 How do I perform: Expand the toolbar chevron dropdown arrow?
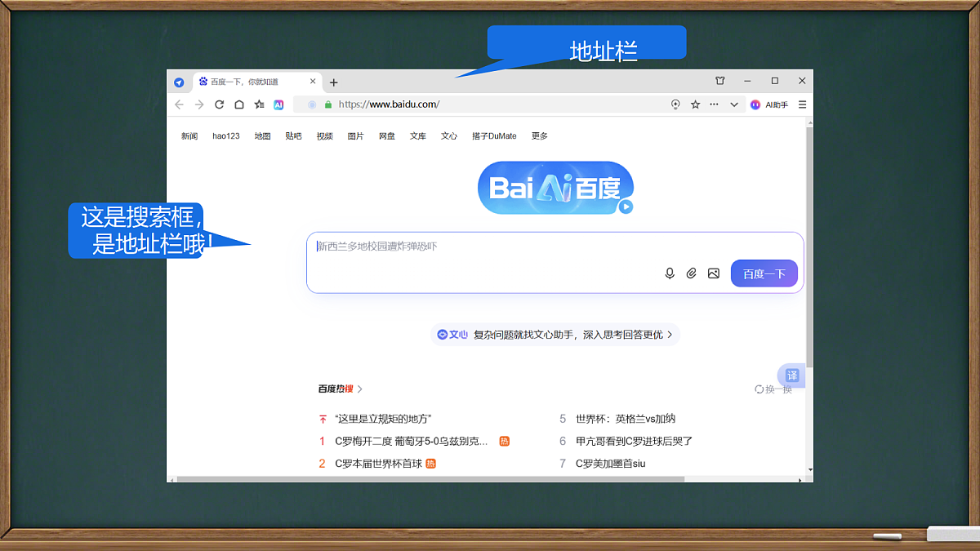tap(734, 104)
